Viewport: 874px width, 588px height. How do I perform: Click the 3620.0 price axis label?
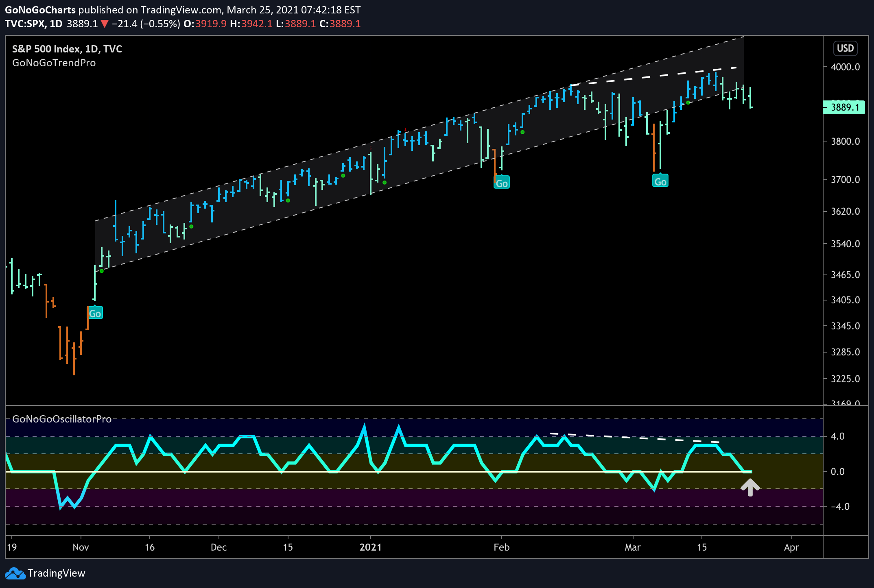point(846,211)
